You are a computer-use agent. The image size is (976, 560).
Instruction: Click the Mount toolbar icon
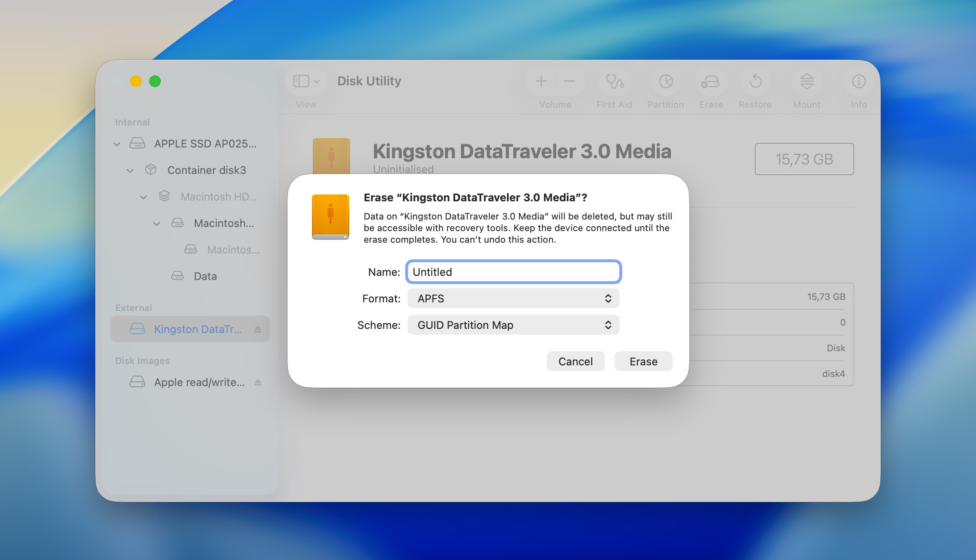(x=807, y=81)
